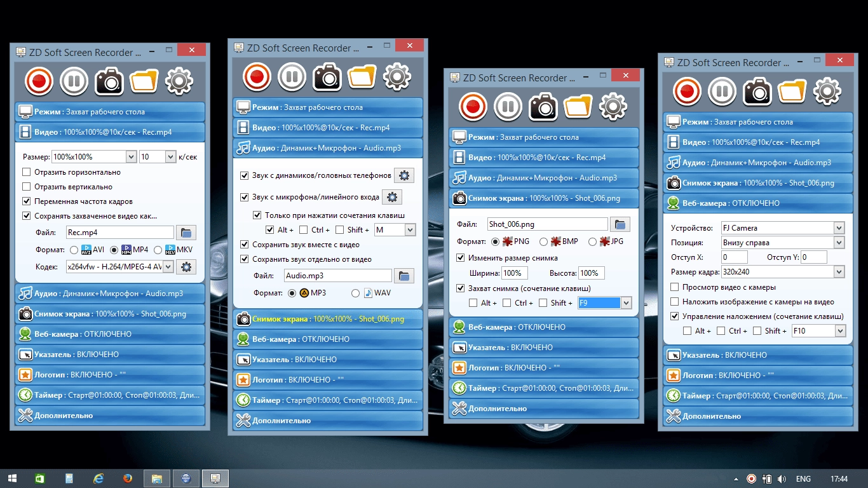Click record button in second window
The image size is (868, 488).
257,76
